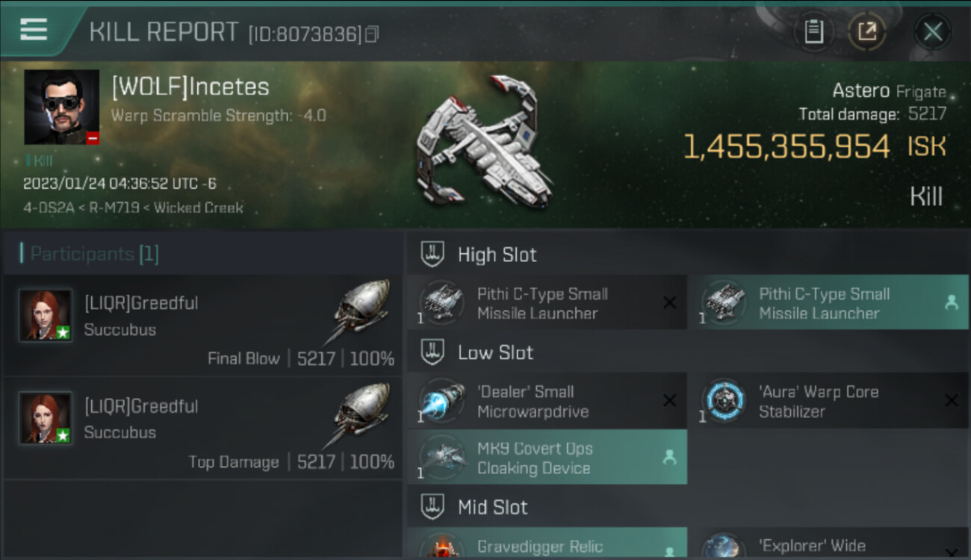Click the Succubus ship icon in Final Blow row
The height and width of the screenshot is (560, 971).
(x=359, y=311)
